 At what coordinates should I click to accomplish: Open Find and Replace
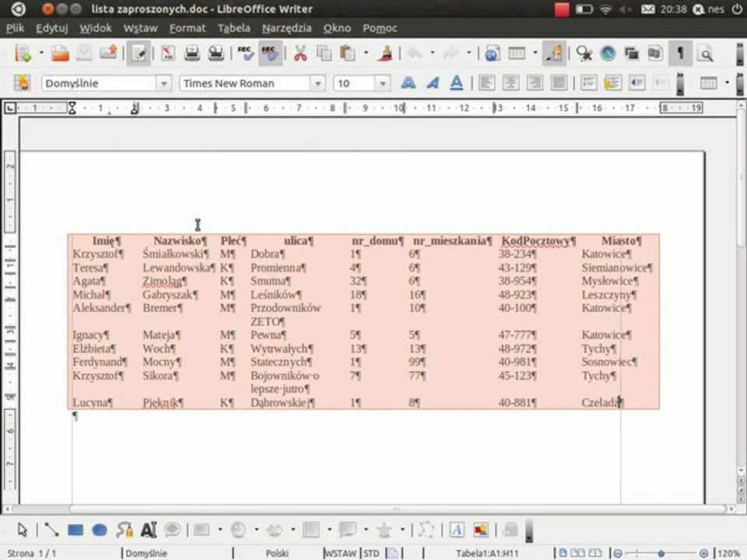click(x=584, y=53)
